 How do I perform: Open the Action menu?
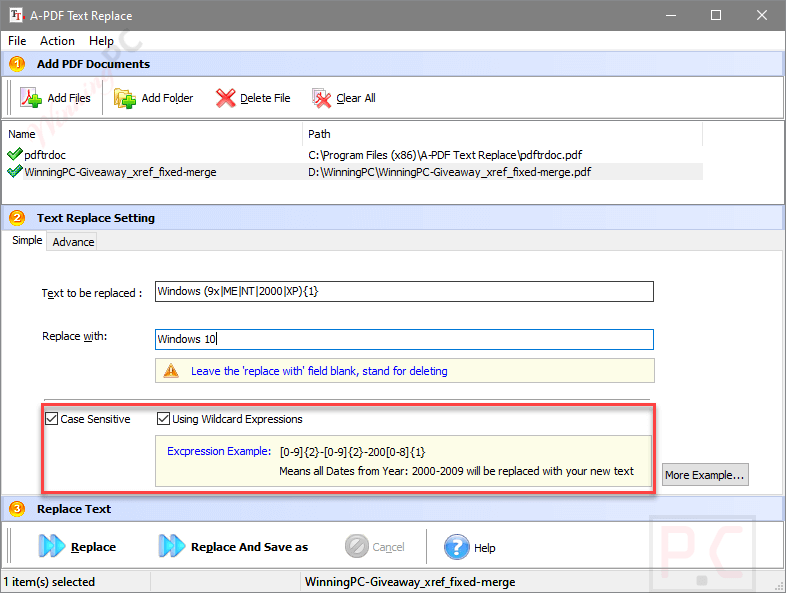pos(57,41)
